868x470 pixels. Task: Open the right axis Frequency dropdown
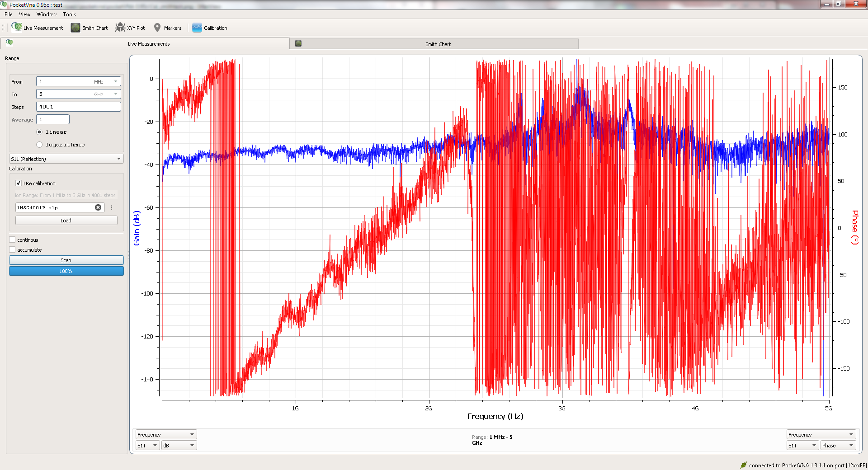click(x=821, y=434)
